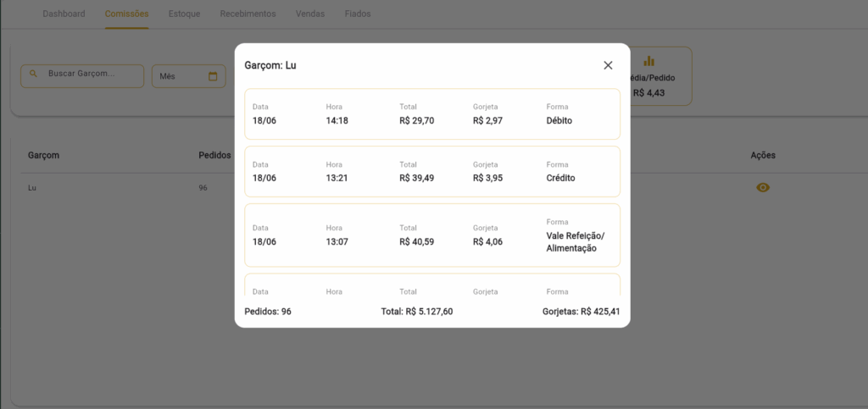Viewport: 868px width, 409px height.
Task: Go to the Recebimentos tab
Action: 248,14
